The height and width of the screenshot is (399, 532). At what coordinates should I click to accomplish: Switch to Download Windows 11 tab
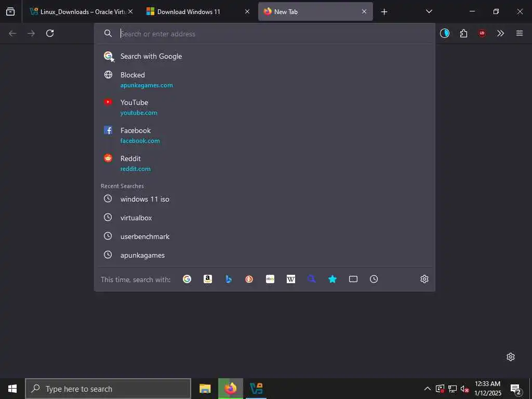tap(198, 11)
